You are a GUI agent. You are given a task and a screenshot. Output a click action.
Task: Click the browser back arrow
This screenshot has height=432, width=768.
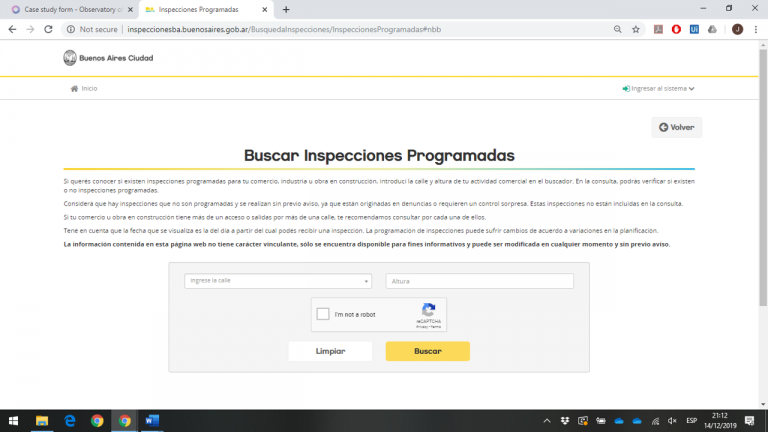12,30
